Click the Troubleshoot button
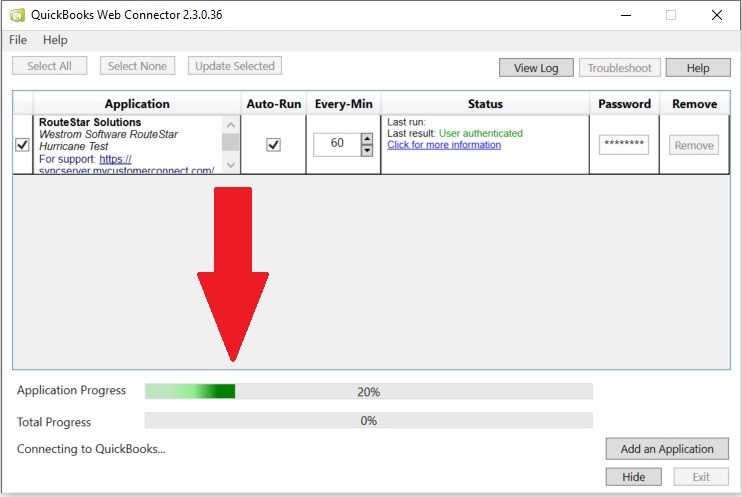742x497 pixels. point(619,68)
